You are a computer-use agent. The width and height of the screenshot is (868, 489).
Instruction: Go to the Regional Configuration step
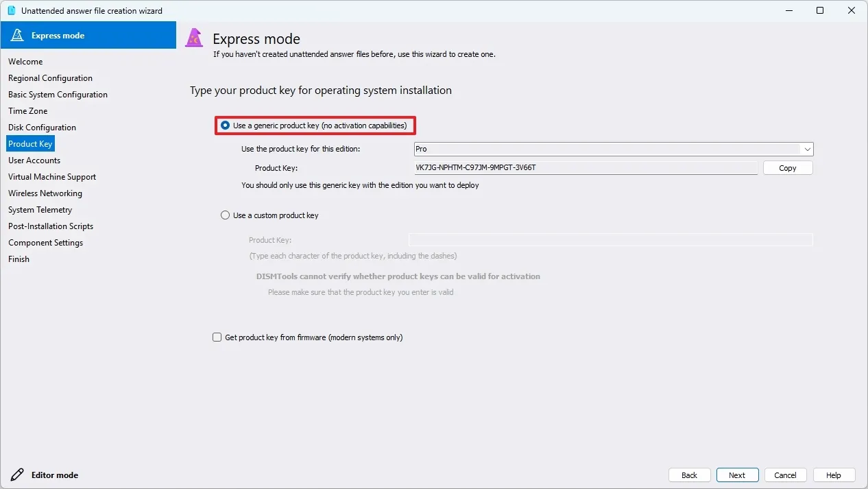tap(50, 78)
